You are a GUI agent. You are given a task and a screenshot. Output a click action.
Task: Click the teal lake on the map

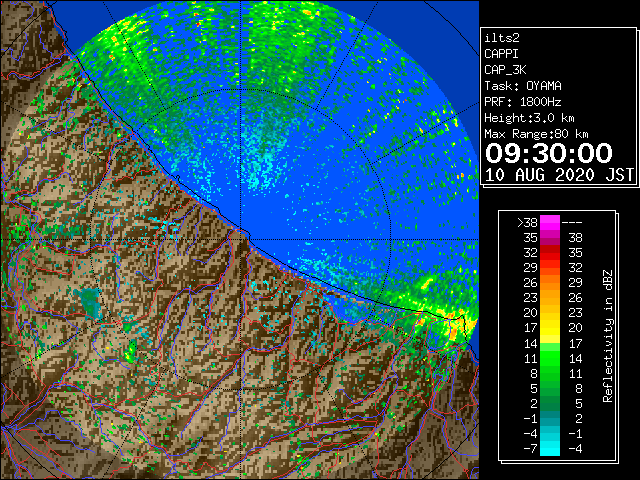(x=90, y=303)
